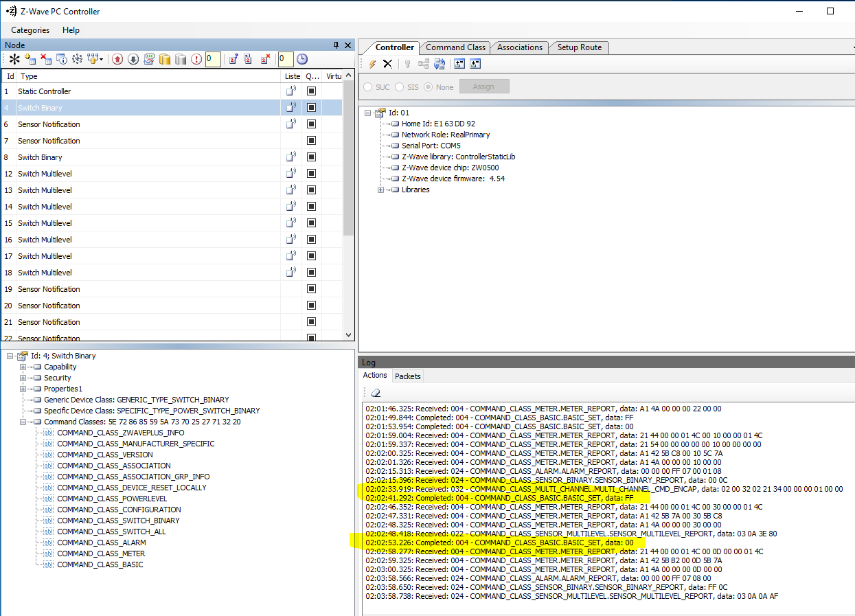Open the Packets log tab
The image size is (855, 616).
click(x=407, y=376)
